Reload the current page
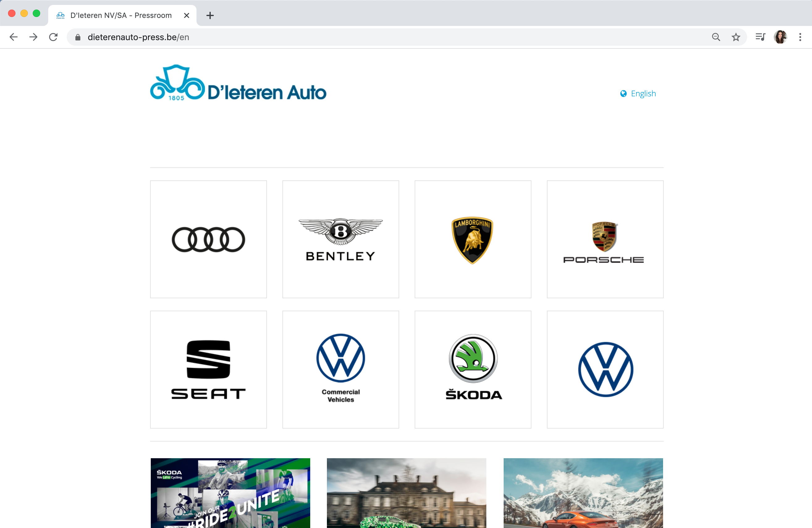This screenshot has width=812, height=528. [53, 37]
